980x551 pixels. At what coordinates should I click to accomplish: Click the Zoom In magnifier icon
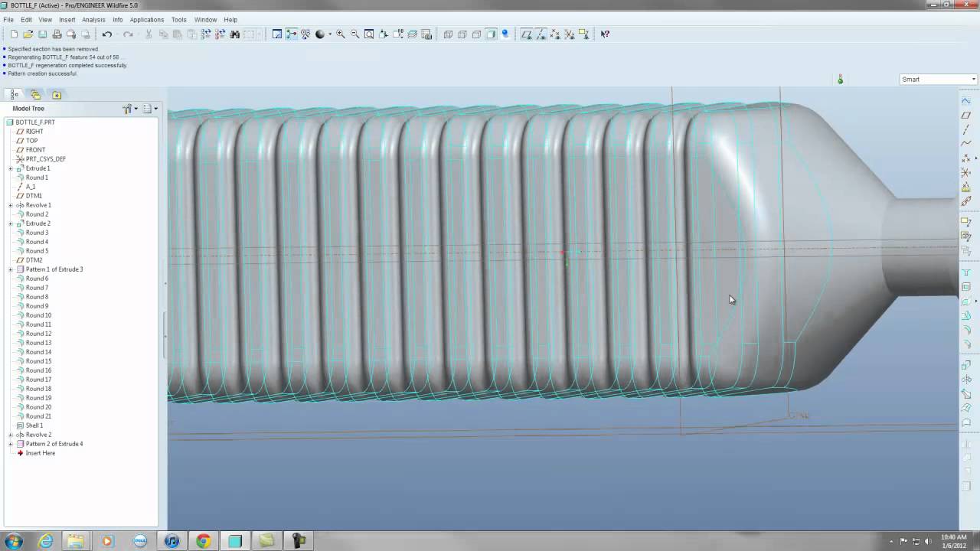341,34
